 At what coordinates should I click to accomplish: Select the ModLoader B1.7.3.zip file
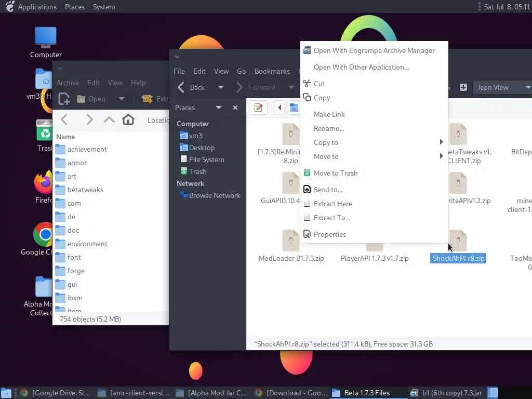tap(291, 246)
